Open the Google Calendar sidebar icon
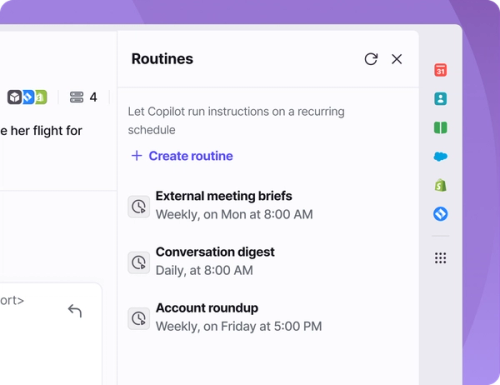Viewport: 500px width, 385px height. coord(441,70)
